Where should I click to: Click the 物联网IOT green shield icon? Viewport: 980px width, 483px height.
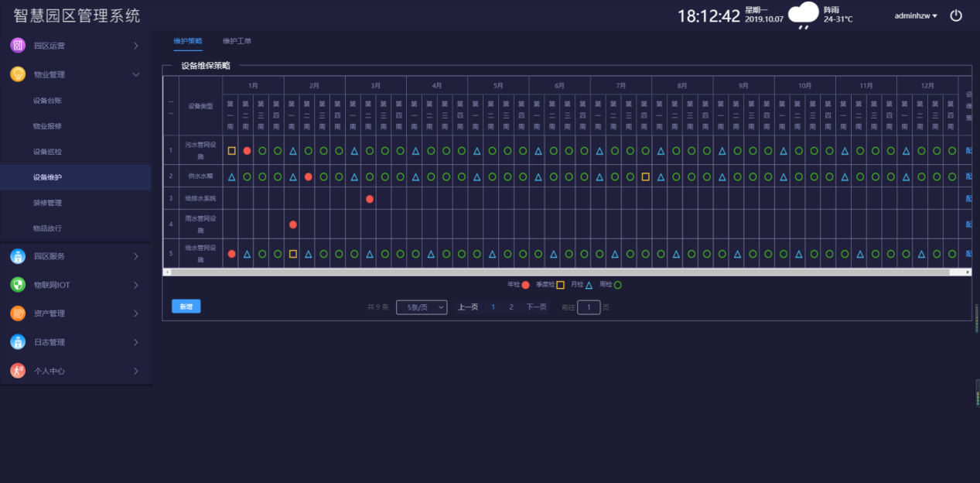pos(18,285)
